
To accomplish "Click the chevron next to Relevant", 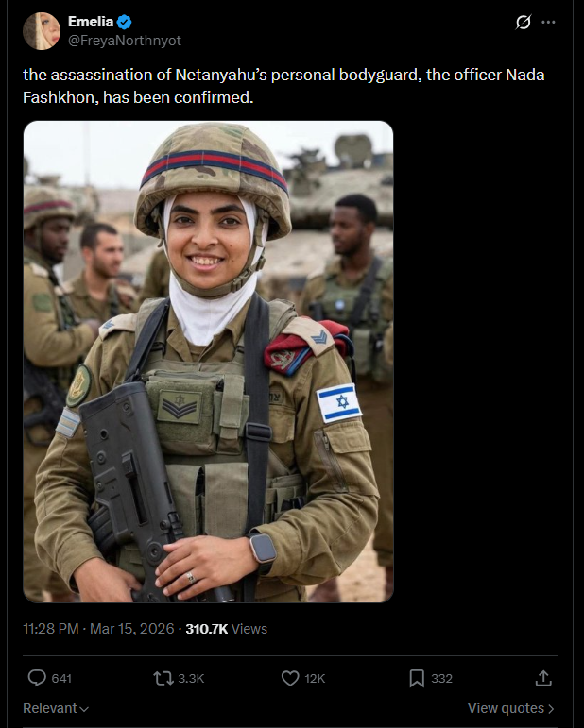I will [x=84, y=709].
